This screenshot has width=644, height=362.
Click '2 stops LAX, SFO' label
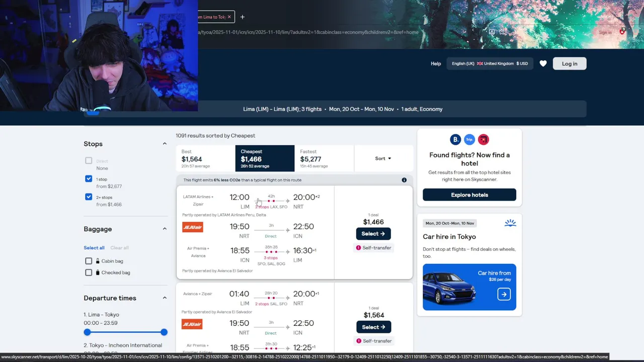point(271,207)
